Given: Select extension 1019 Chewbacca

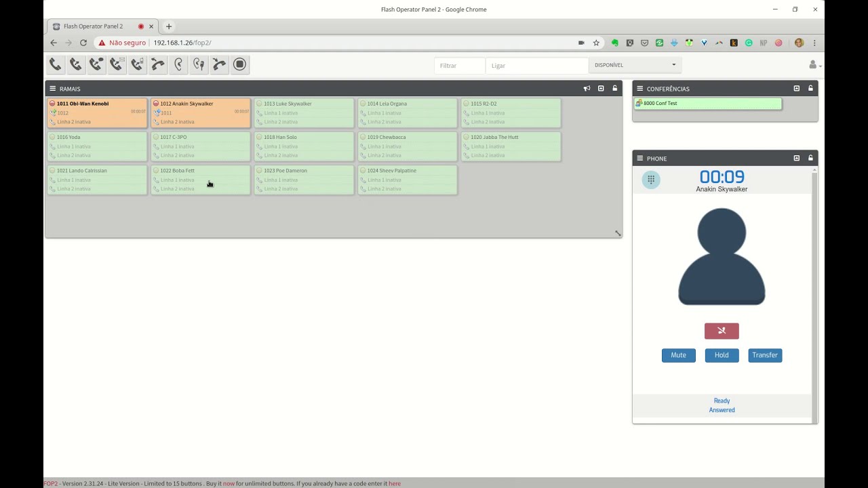Looking at the screenshot, I should click(x=408, y=146).
